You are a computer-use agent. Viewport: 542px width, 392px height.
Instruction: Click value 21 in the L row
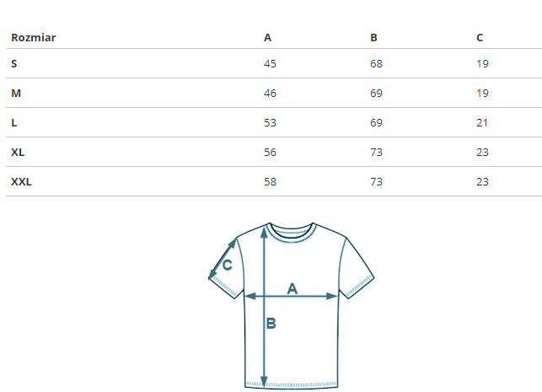point(482,122)
